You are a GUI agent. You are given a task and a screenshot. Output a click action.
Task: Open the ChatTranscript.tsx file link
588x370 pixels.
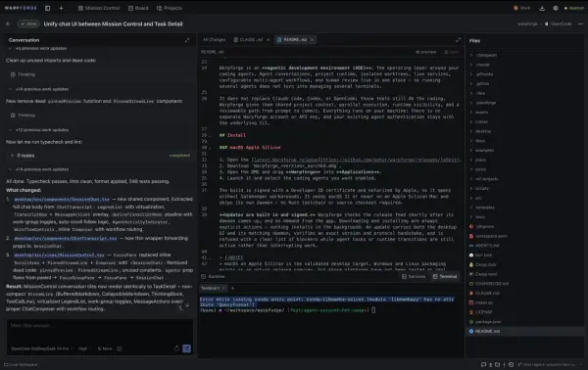point(66,238)
